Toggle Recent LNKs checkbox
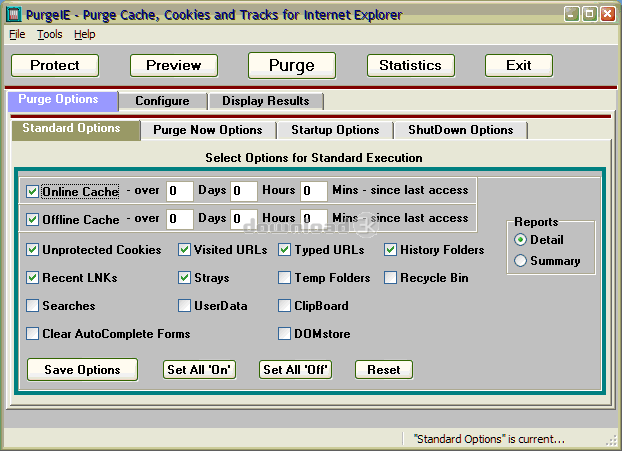This screenshot has width=622, height=451. pyautogui.click(x=32, y=278)
